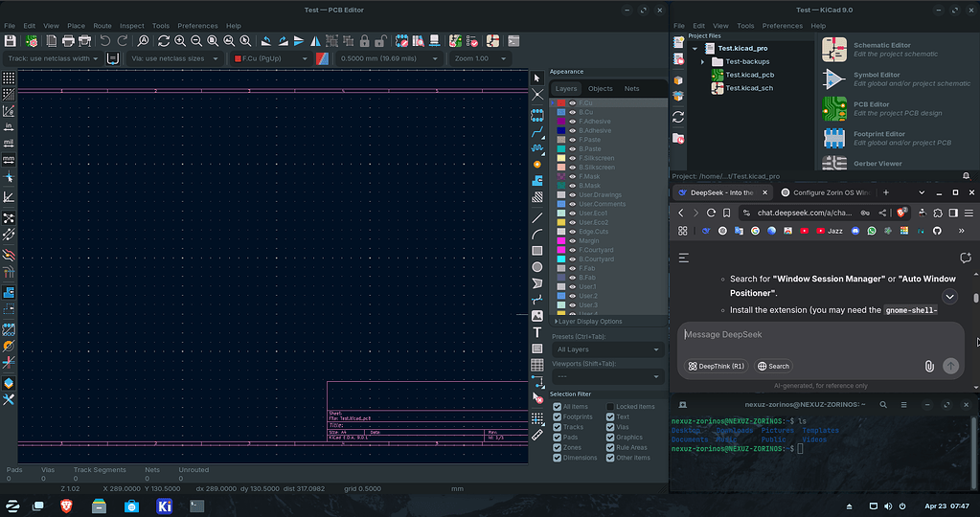
Task: Click the Refresh view toolbar icon
Action: coord(164,41)
